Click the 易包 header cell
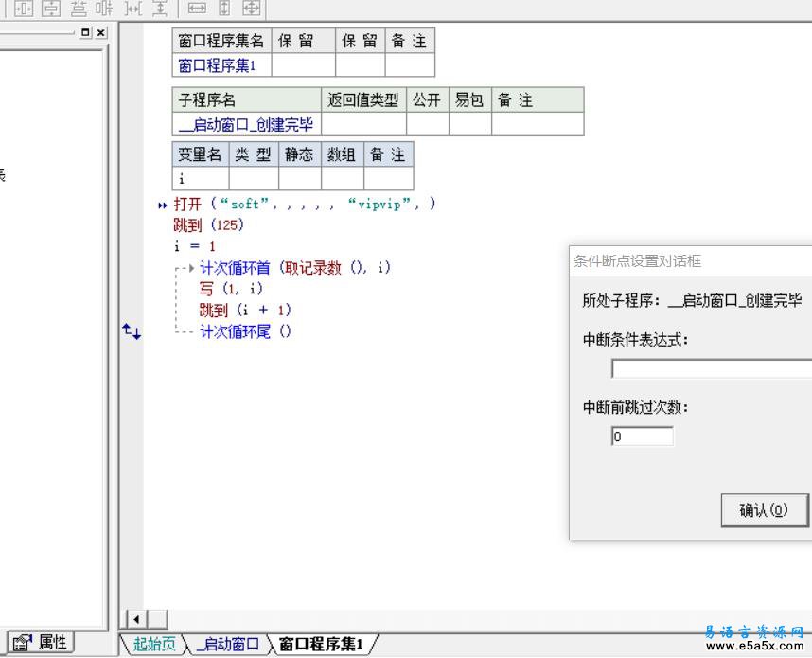 tap(469, 100)
